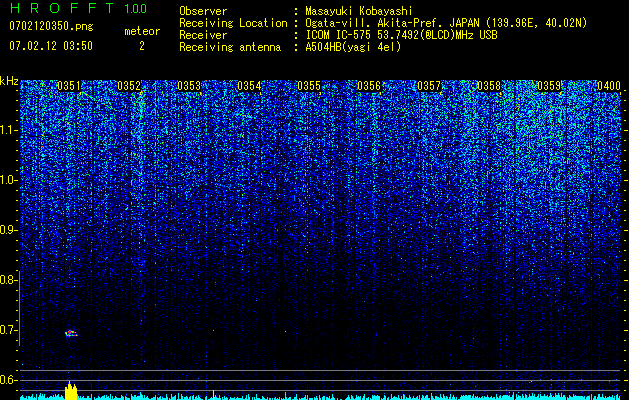Click the 0358 time marker
This screenshot has height=400, width=629.
[x=489, y=86]
